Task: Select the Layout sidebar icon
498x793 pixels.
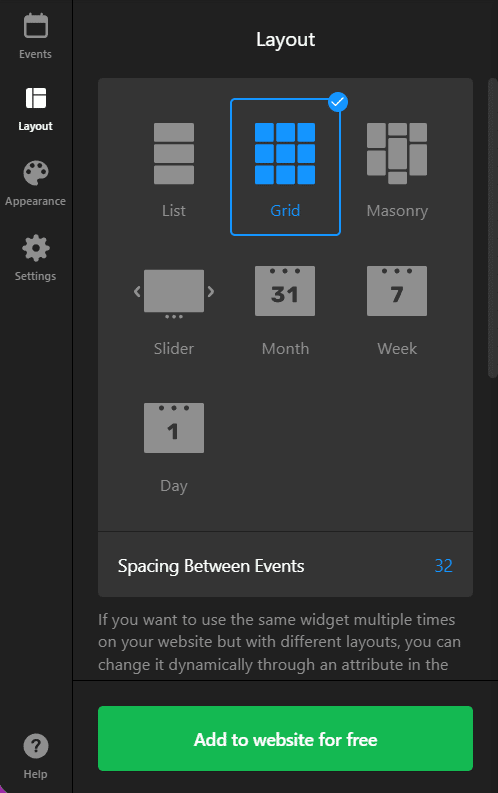Action: [35, 98]
